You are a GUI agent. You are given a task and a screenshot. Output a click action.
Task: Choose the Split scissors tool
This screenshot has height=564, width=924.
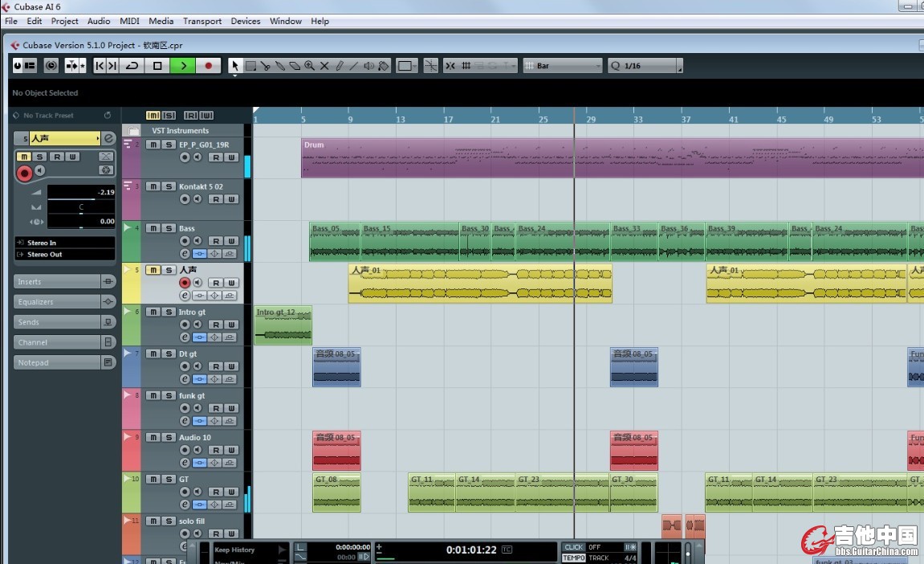265,66
